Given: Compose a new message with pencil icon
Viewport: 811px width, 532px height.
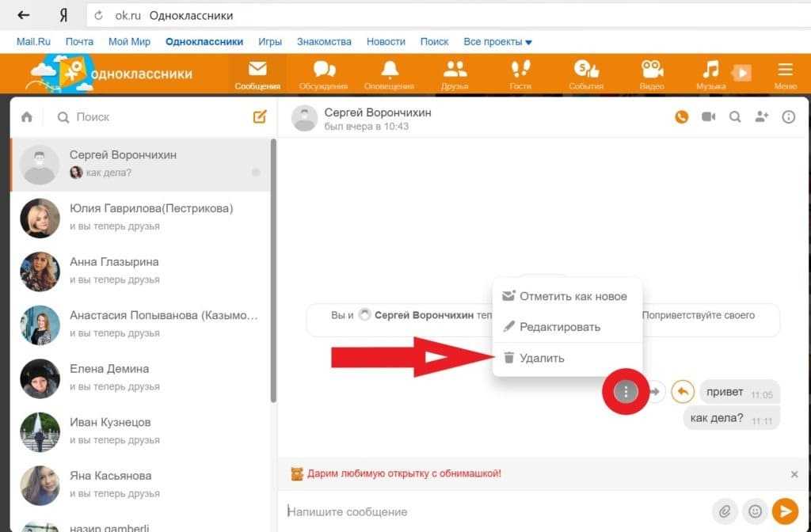Looking at the screenshot, I should click(x=259, y=117).
